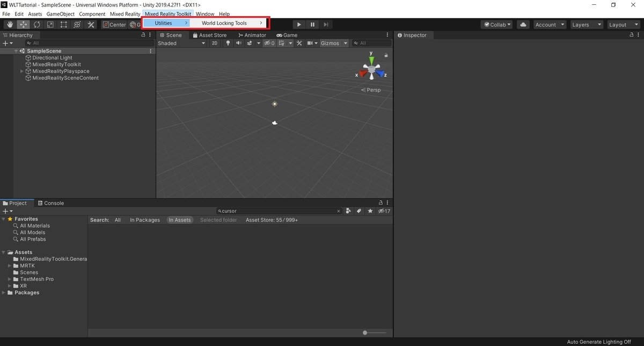Open the Component menu
644x346 pixels.
(92, 14)
